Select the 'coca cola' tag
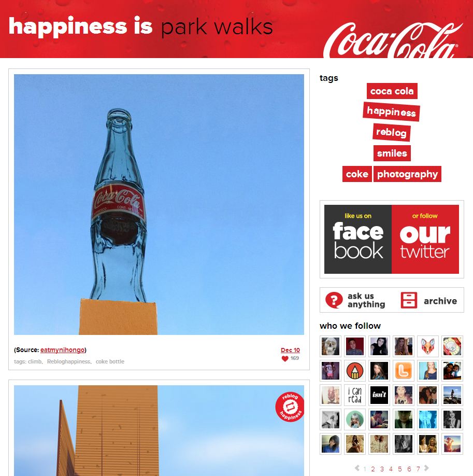Viewport: 473px width, 476px height. pyautogui.click(x=392, y=91)
